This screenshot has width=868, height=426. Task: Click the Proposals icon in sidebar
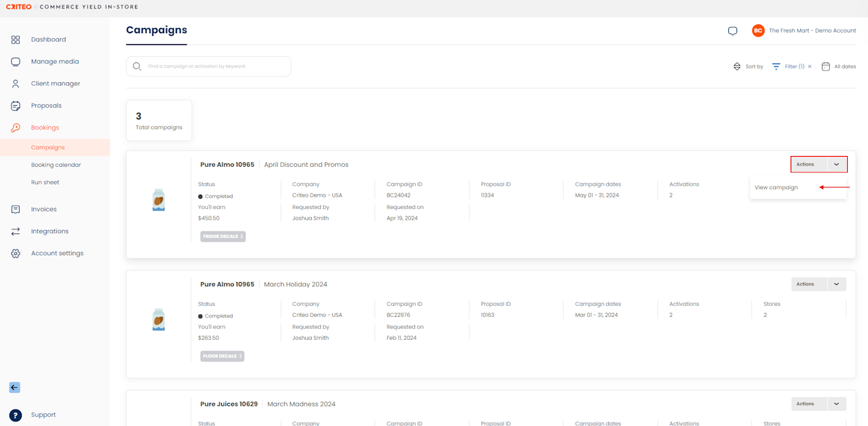(16, 106)
